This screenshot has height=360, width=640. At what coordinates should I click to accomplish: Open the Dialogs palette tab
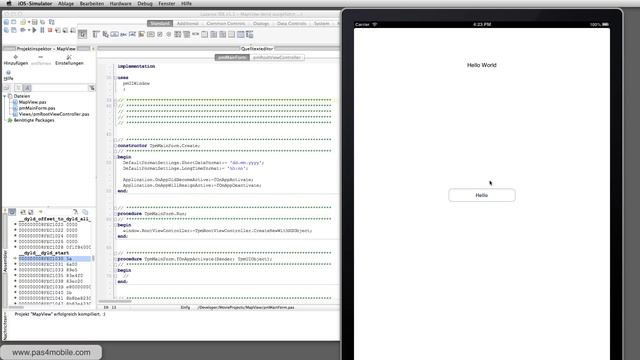tap(261, 23)
